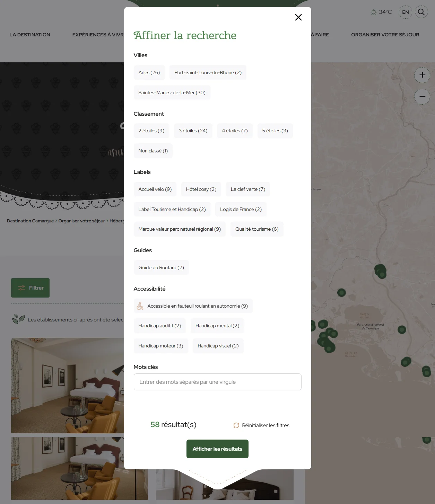Toggle Handicap auditif (2) filter
The height and width of the screenshot is (504, 435).
pyautogui.click(x=160, y=326)
